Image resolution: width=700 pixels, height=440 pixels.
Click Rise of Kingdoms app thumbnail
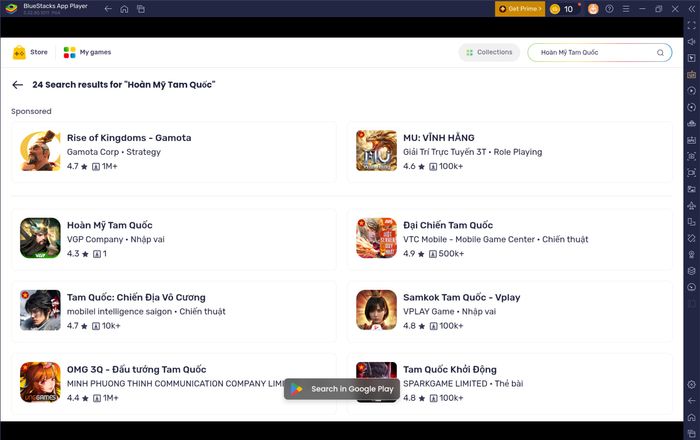click(x=40, y=150)
